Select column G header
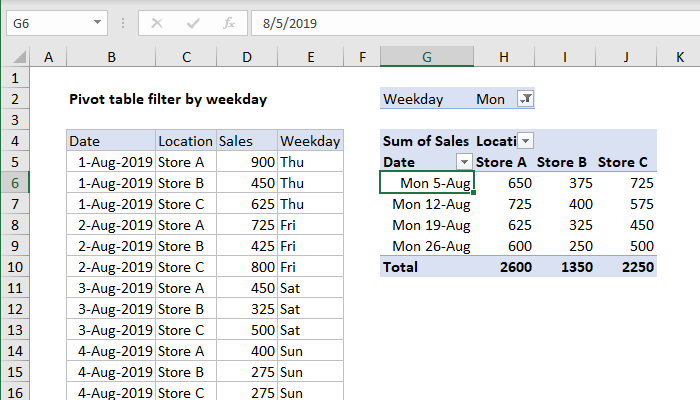Image resolution: width=700 pixels, height=400 pixels. [427, 57]
